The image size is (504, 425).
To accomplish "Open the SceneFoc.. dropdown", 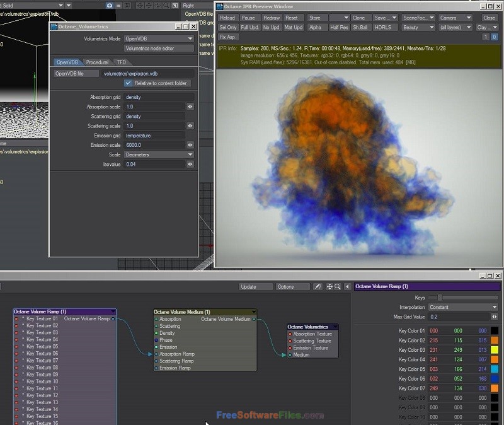I will [x=418, y=18].
